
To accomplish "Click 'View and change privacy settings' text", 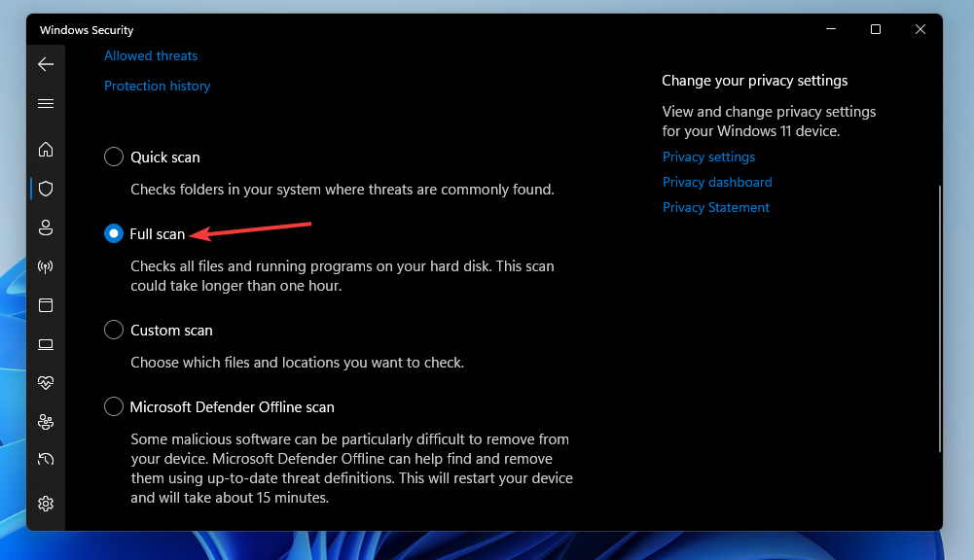I will pyautogui.click(x=769, y=122).
